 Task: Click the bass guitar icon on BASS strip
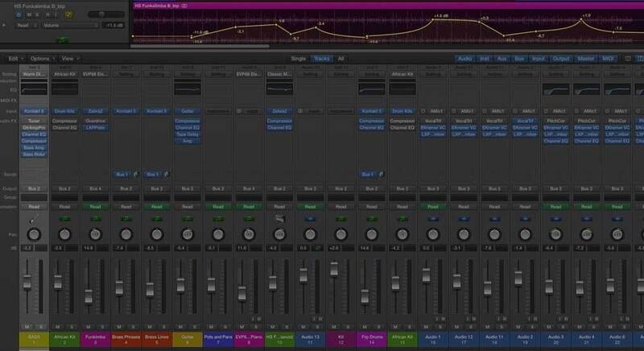point(33,220)
